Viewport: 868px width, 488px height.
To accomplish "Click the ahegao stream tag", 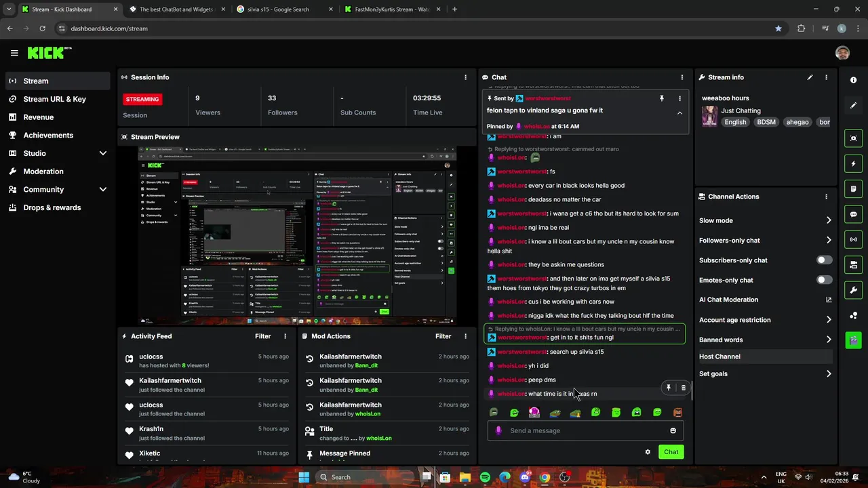I will 797,122.
